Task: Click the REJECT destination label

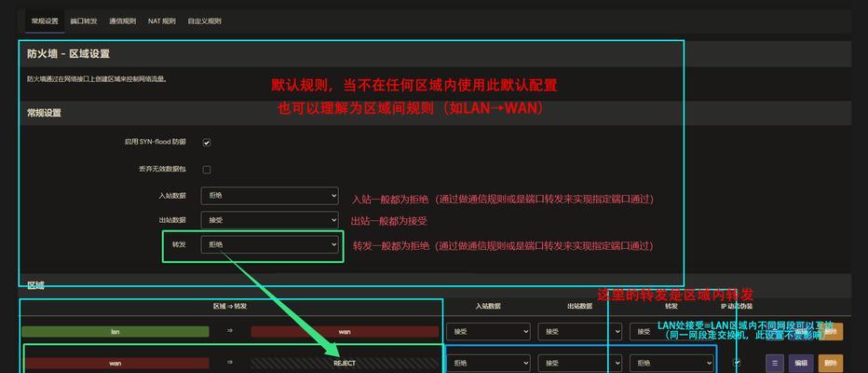Action: (x=345, y=363)
